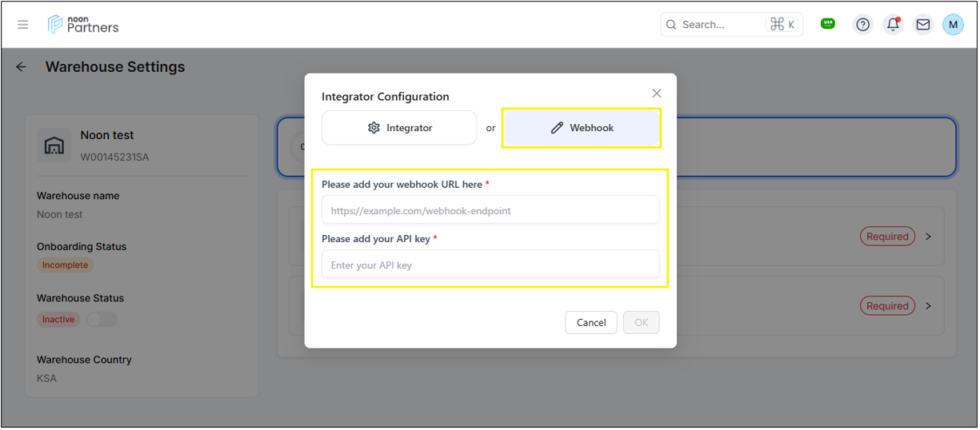Open the user profile avatar M
Image resolution: width=980 pixels, height=430 pixels.
click(952, 25)
